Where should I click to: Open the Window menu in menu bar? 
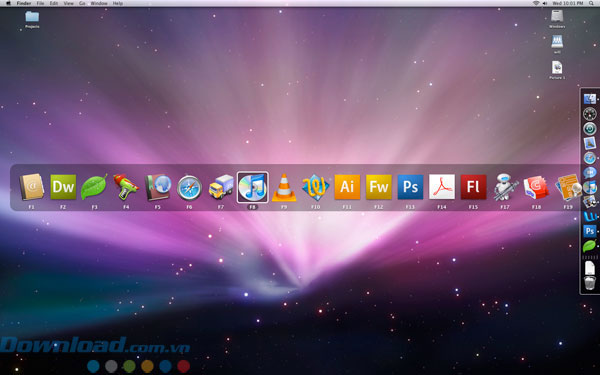(99, 3)
